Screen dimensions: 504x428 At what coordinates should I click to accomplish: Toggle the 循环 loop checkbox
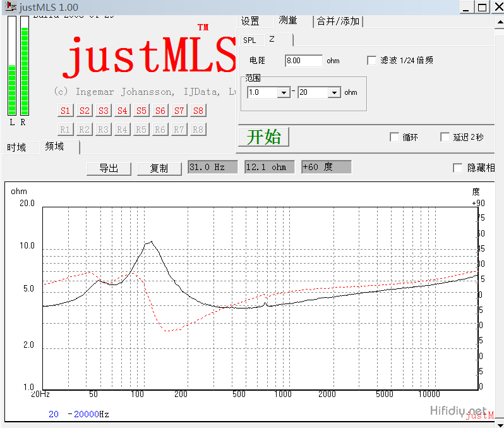395,137
